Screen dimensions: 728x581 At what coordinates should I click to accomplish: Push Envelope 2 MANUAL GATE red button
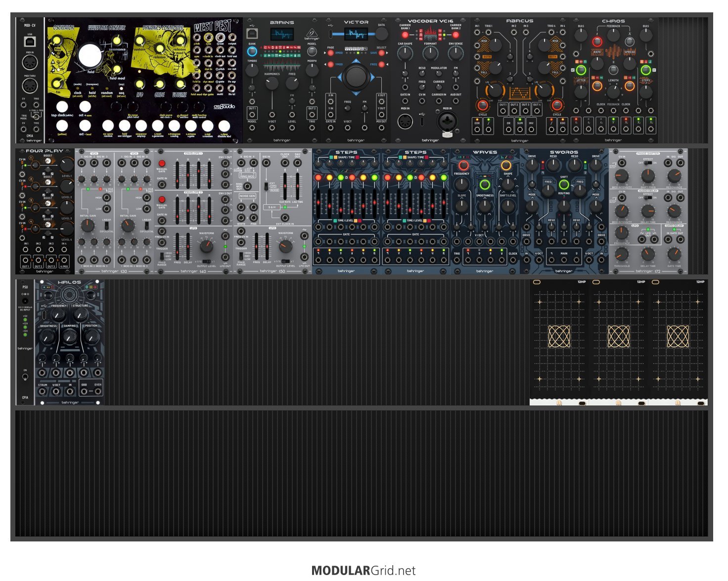click(162, 199)
